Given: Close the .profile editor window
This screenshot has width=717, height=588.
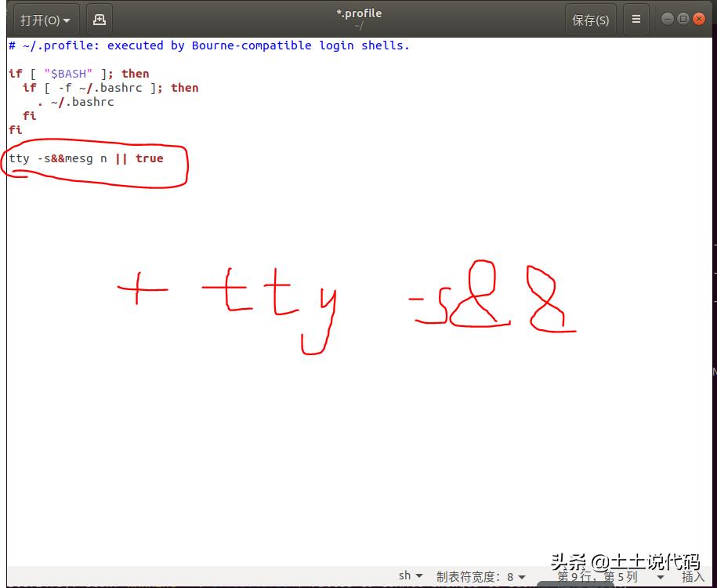Looking at the screenshot, I should point(700,19).
